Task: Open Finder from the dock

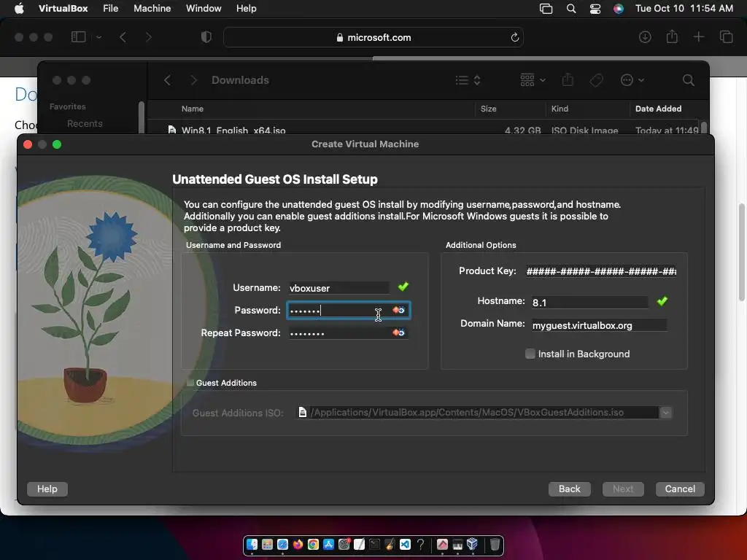Action: [x=252, y=544]
